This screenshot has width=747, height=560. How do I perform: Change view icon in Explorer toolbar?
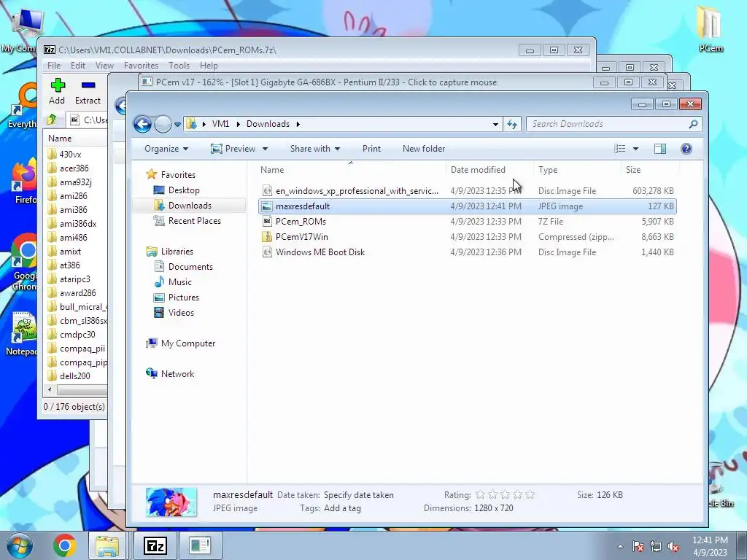[x=620, y=149]
